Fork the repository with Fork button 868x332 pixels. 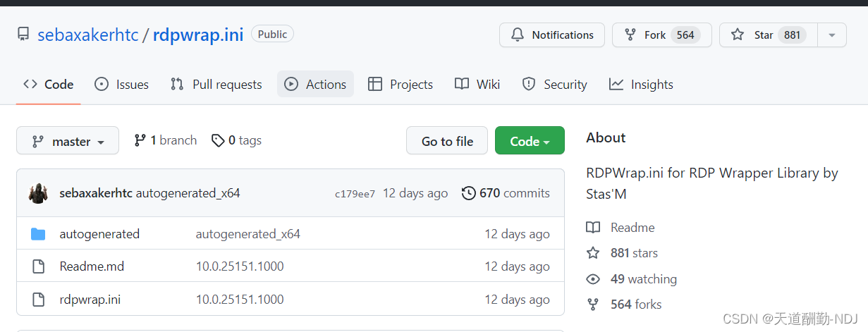(661, 35)
